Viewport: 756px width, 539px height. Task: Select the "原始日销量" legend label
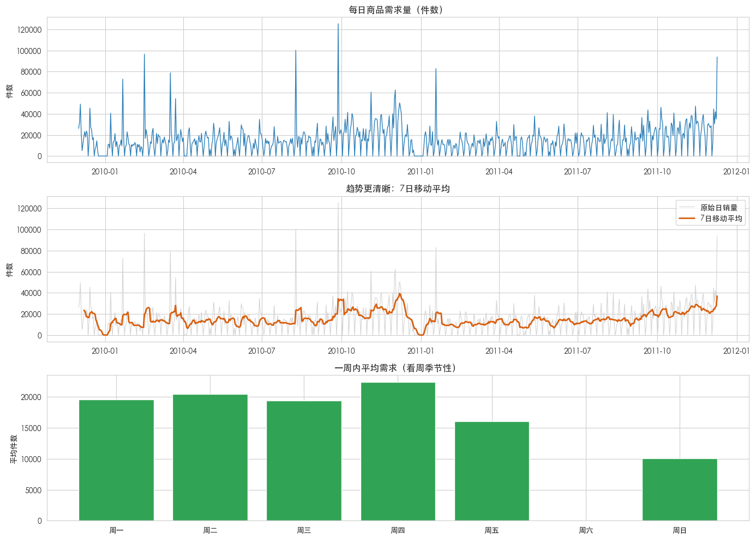coord(719,208)
